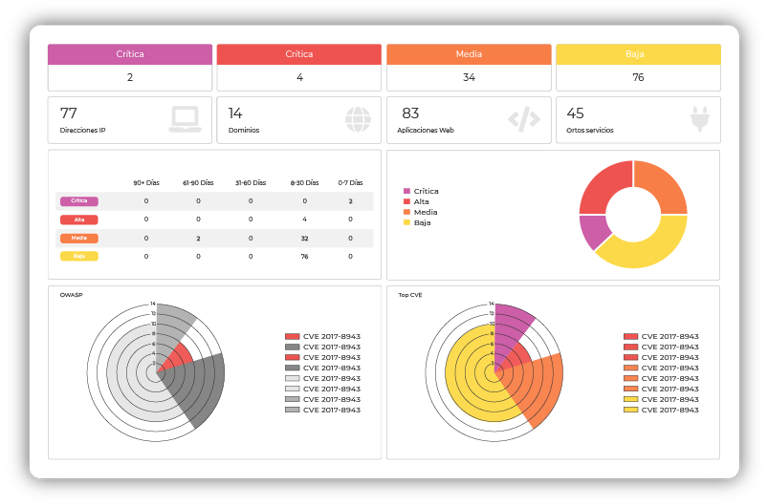This screenshot has width=768, height=504.
Task: Open the yellow Baja severity card
Action: click(x=638, y=68)
